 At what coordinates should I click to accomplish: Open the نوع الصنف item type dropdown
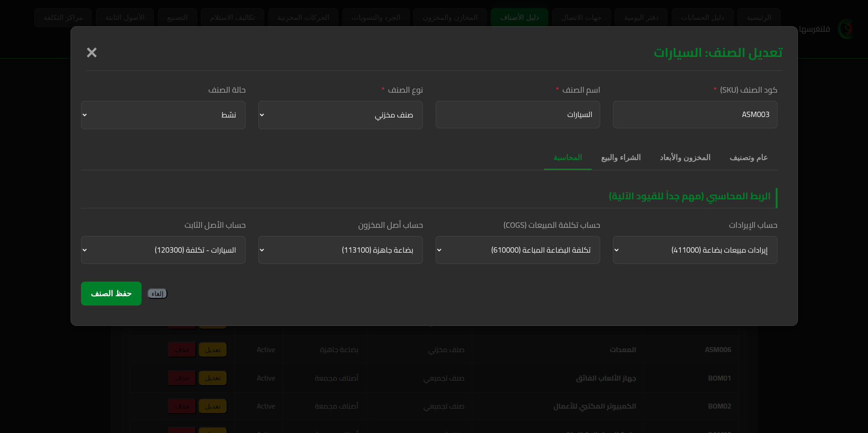(340, 115)
